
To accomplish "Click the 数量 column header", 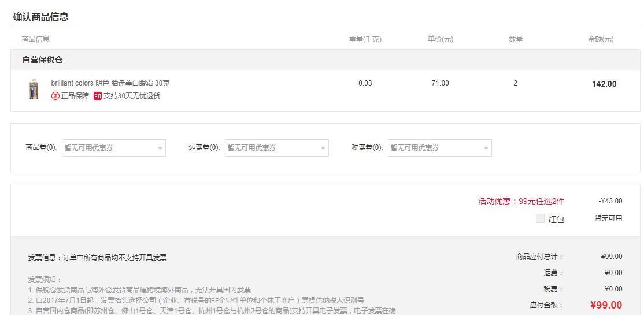I will 516,39.
